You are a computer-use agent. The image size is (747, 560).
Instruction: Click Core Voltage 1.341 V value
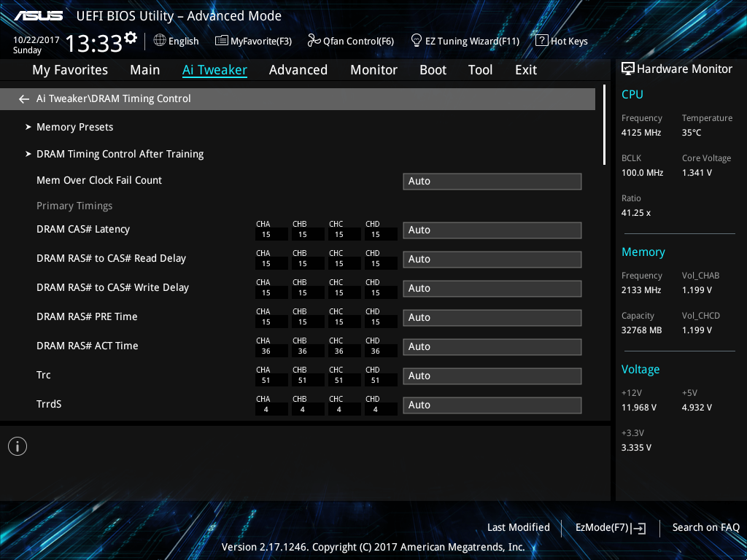click(697, 172)
